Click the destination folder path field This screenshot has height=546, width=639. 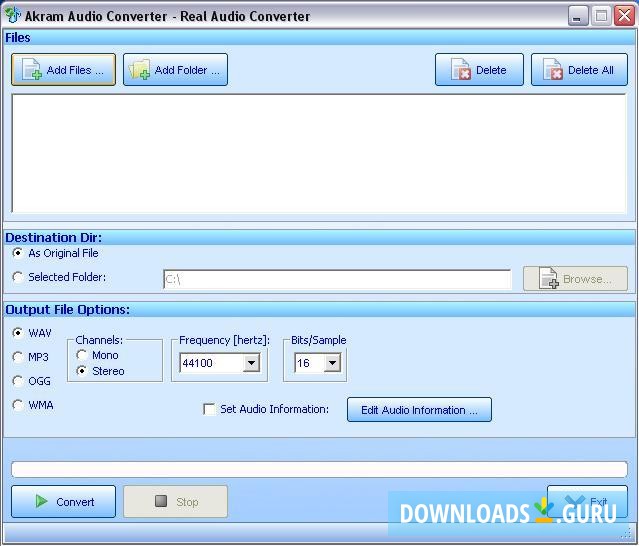pyautogui.click(x=337, y=279)
